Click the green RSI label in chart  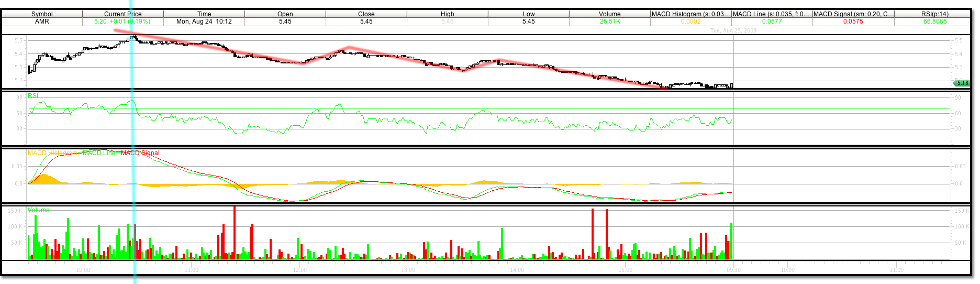coord(33,96)
